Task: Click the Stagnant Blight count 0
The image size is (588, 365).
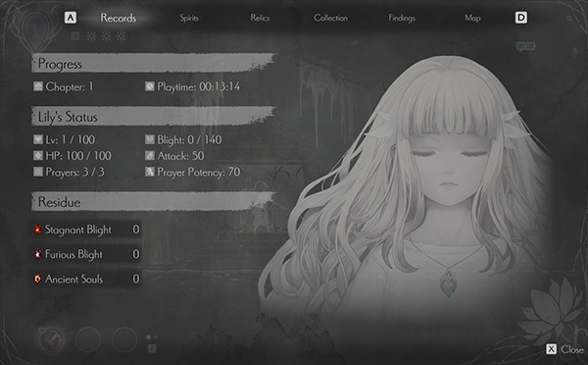Action: [136, 229]
